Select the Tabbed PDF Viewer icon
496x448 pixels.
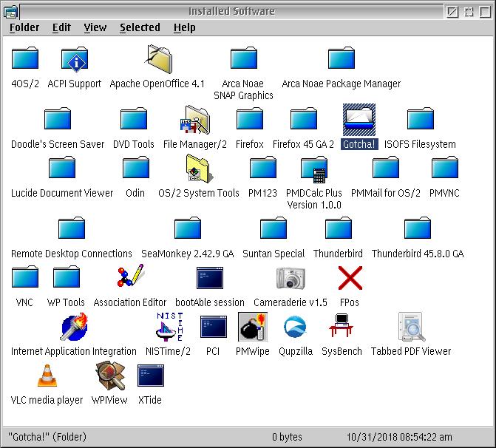[410, 327]
